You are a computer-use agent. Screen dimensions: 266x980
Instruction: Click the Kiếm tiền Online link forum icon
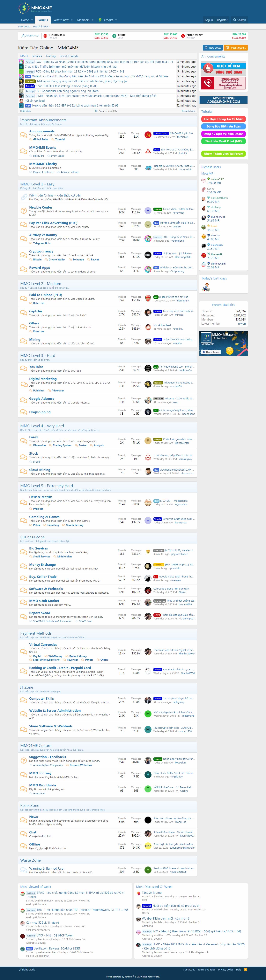point(24,197)
